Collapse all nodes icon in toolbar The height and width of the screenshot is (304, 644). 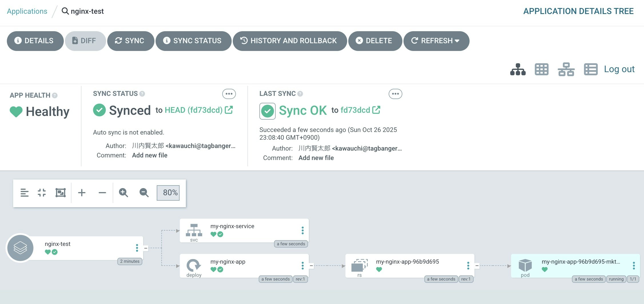click(42, 193)
